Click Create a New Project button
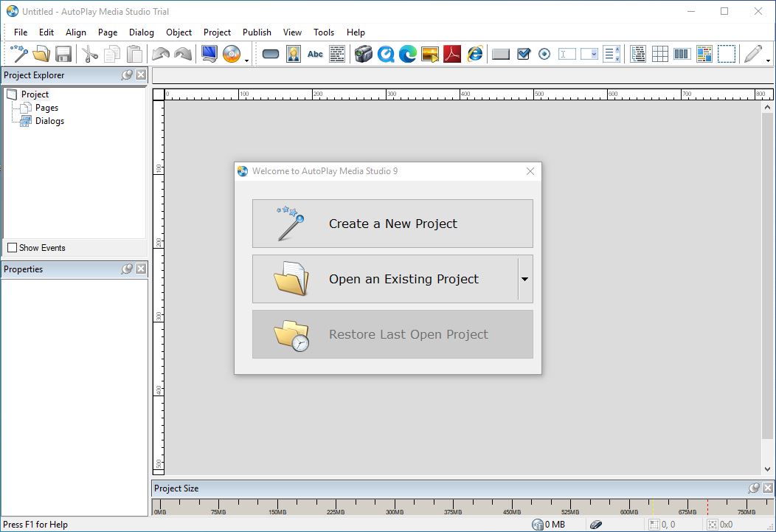Viewport: 776px width, 532px height. pyautogui.click(x=392, y=224)
